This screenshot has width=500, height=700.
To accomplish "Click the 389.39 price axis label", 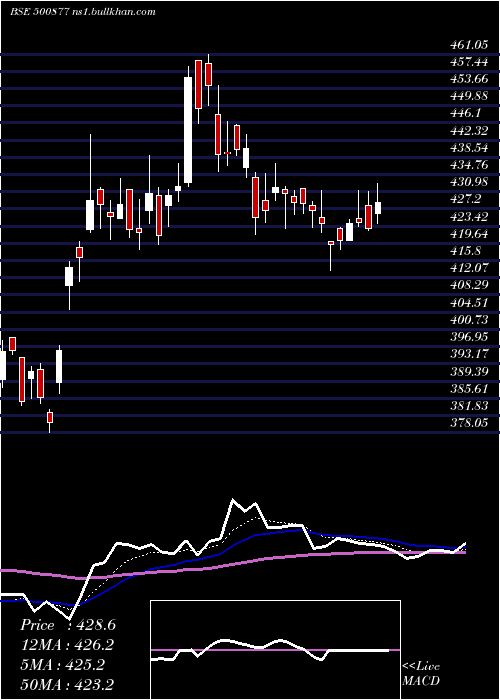I will tap(468, 371).
